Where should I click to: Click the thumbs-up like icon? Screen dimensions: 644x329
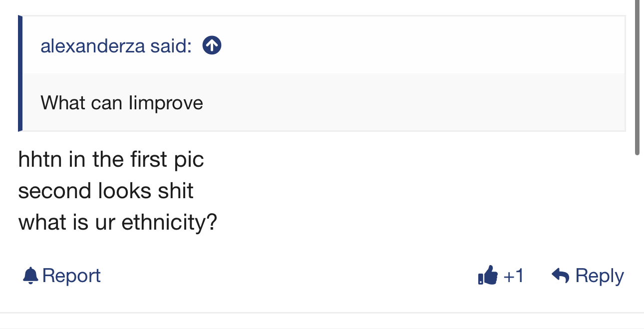click(x=488, y=276)
